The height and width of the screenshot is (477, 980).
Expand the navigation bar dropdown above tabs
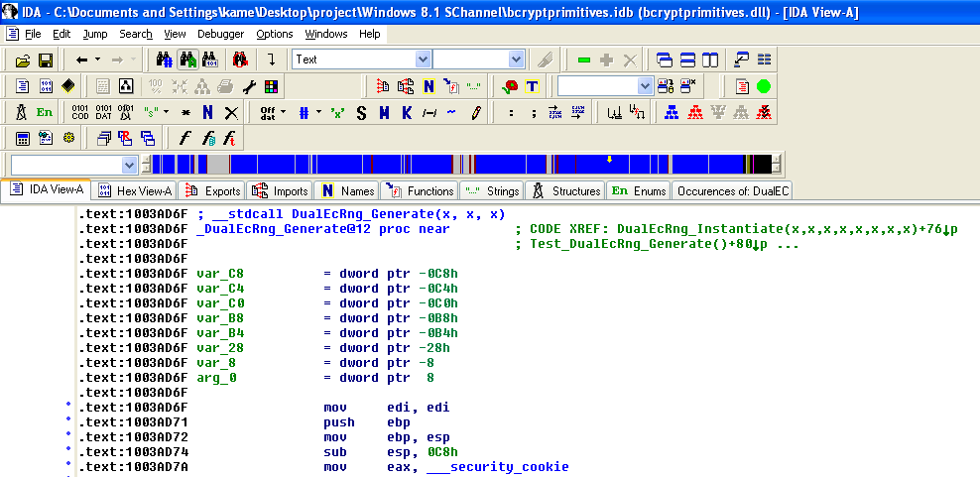pyautogui.click(x=129, y=165)
